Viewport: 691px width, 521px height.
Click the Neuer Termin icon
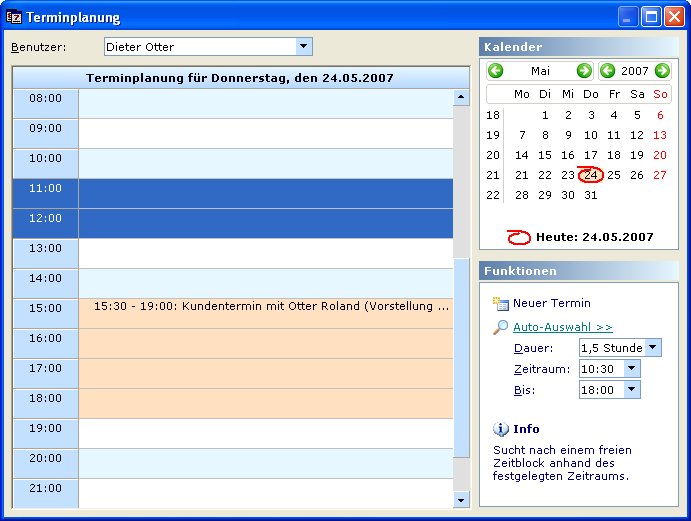pos(501,303)
